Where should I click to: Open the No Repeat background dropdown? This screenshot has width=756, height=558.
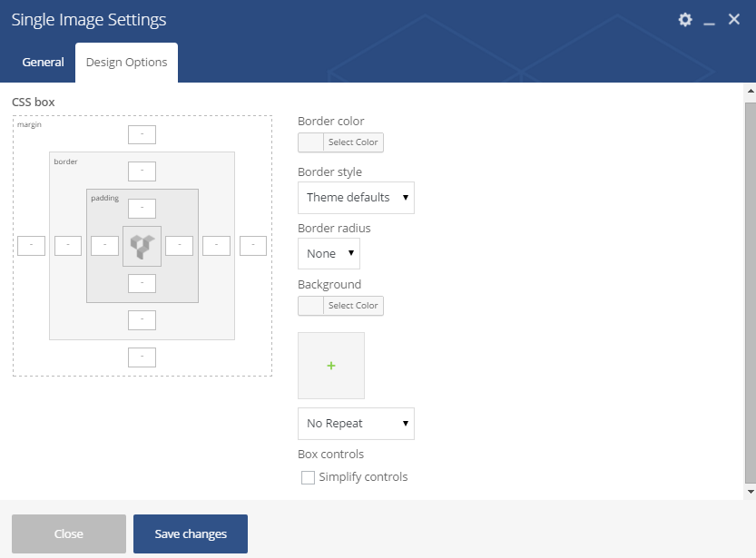357,424
